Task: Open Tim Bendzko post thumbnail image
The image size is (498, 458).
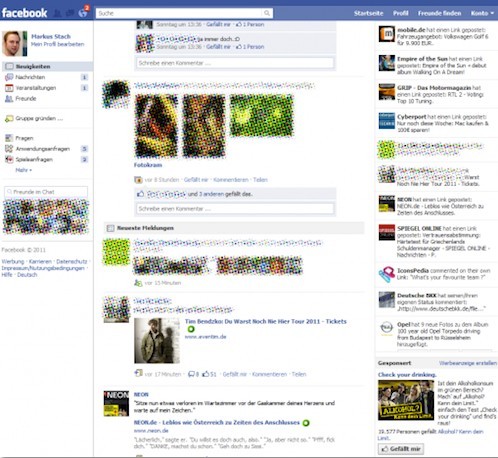Action: 157,341
